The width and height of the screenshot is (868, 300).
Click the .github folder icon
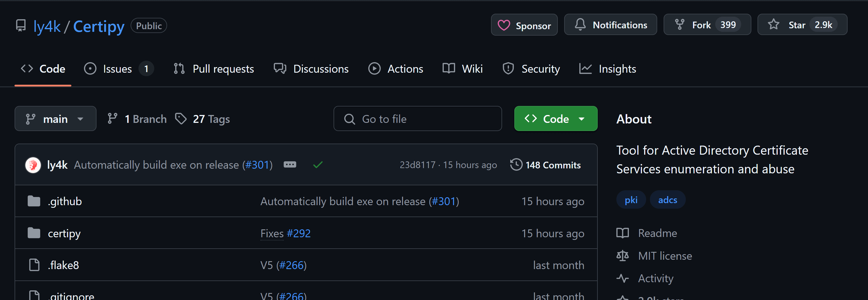[34, 201]
